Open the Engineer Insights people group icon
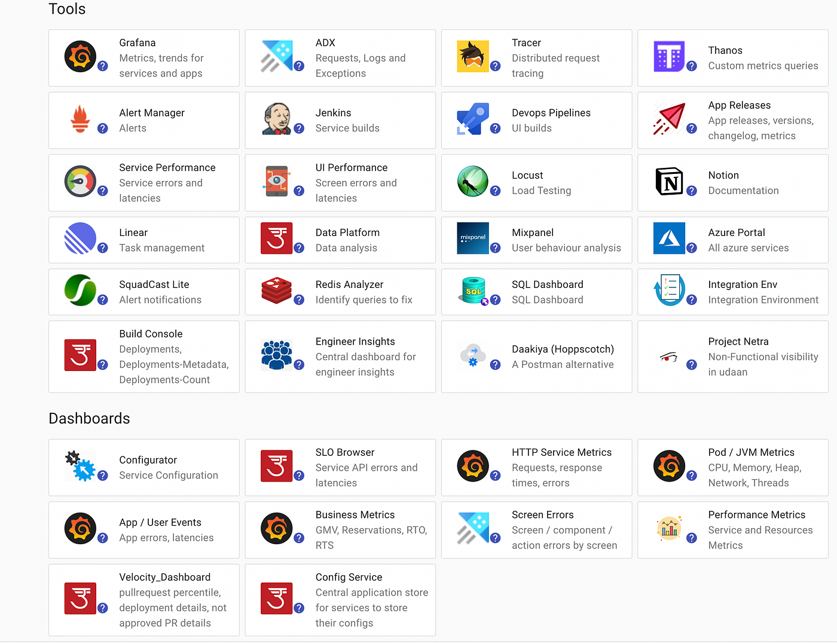 (277, 355)
